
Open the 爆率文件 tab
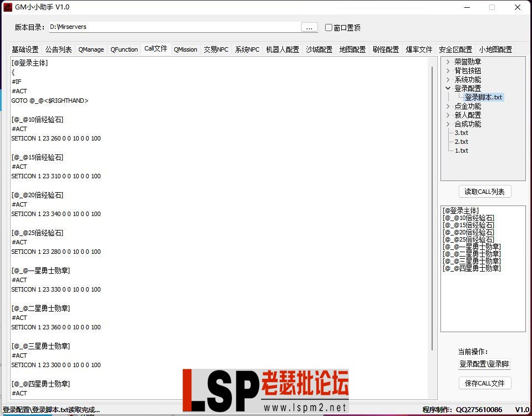419,49
